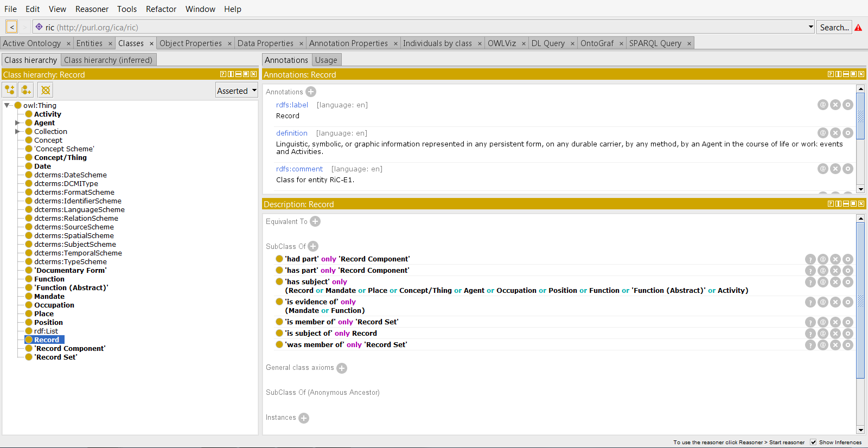This screenshot has width=868, height=448.
Task: Click the Search... button
Action: pyautogui.click(x=834, y=27)
